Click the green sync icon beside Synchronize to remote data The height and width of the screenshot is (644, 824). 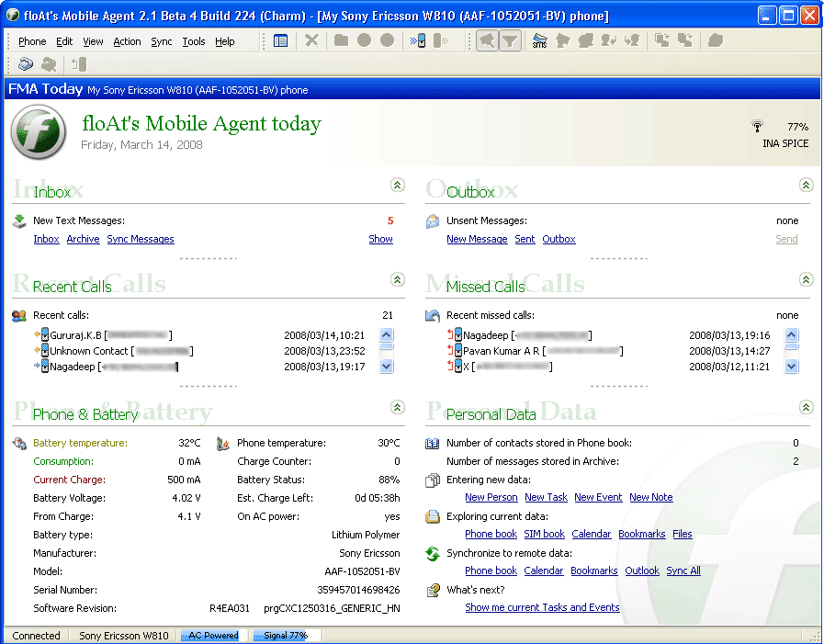point(433,554)
